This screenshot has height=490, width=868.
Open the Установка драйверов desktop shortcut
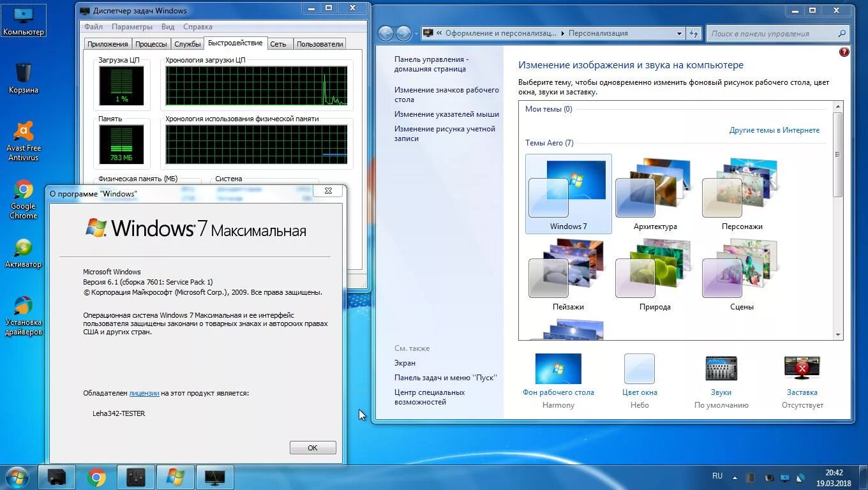pyautogui.click(x=24, y=316)
